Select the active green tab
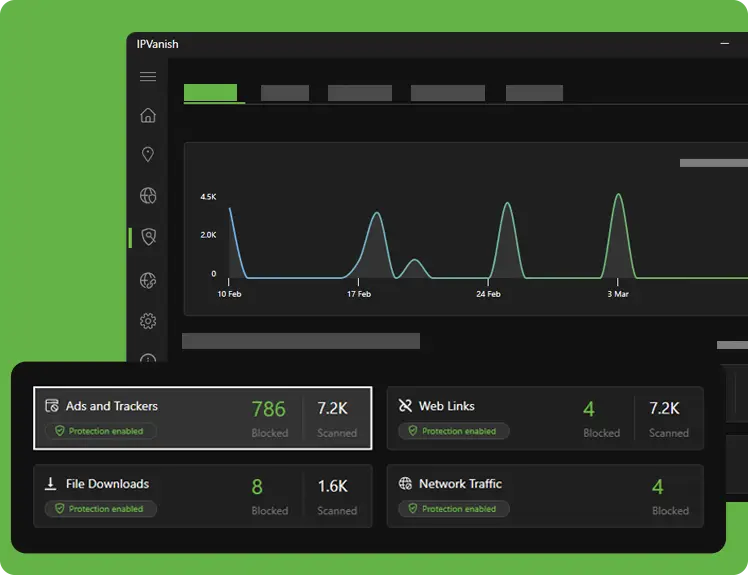748x575 pixels. pyautogui.click(x=210, y=93)
